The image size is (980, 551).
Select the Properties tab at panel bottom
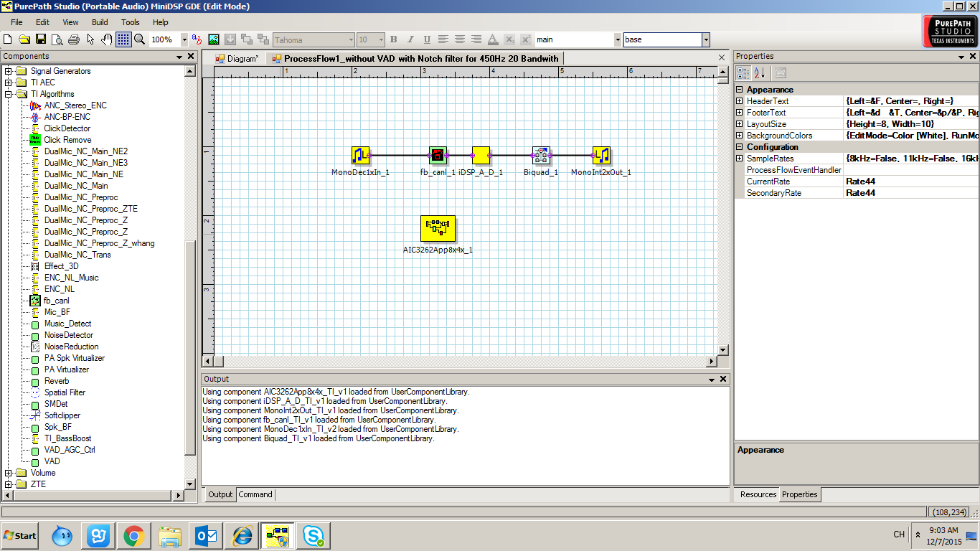pos(800,494)
